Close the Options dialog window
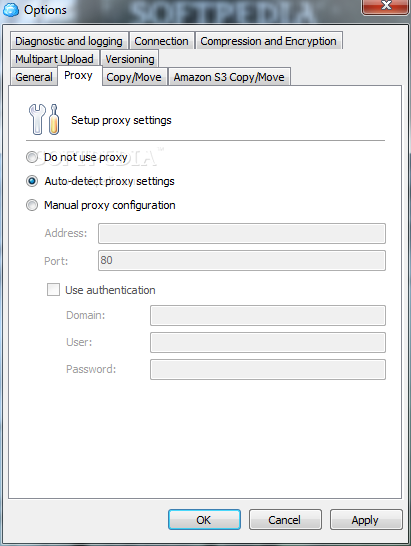This screenshot has width=411, height=546. [386, 6]
